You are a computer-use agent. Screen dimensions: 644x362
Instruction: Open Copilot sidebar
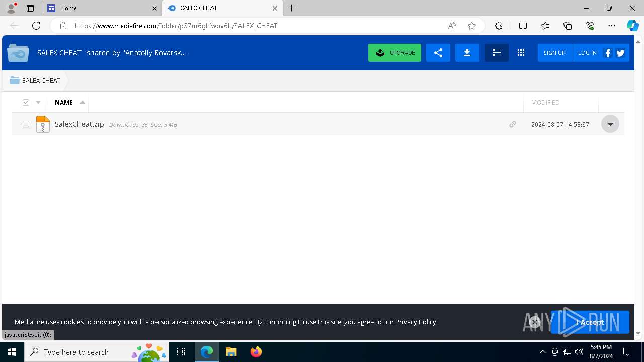[632, 26]
